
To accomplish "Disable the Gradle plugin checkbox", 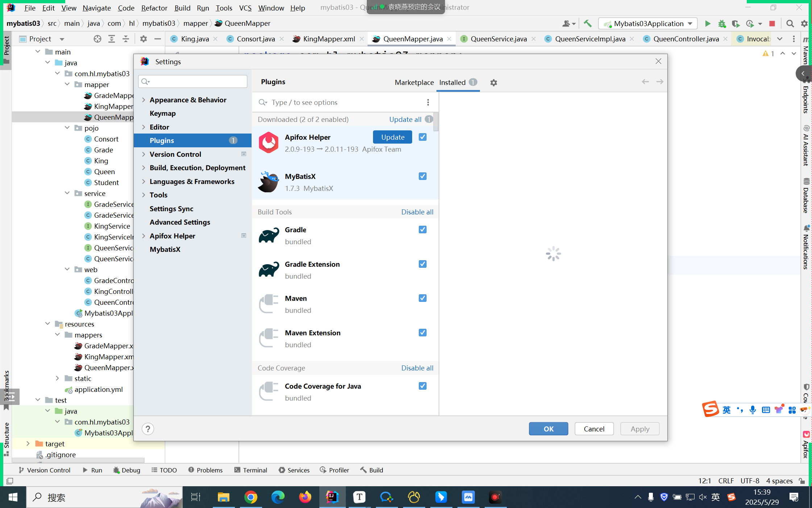I will tap(422, 230).
